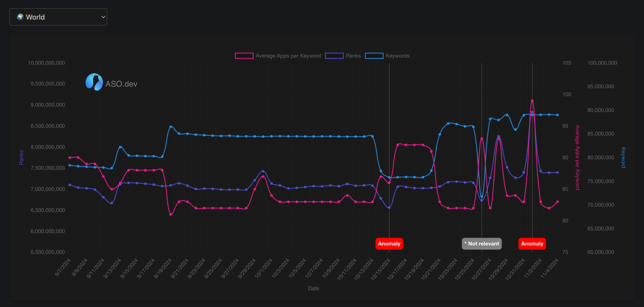Click the middle axis value 75
Image resolution: width=644 pixels, height=307 pixels.
click(x=565, y=252)
